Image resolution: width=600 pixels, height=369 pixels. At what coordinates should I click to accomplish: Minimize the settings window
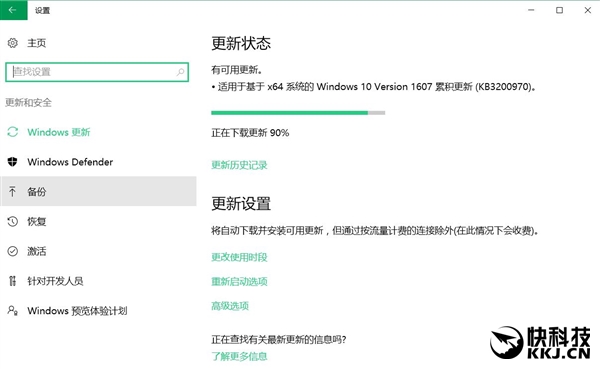tap(531, 10)
